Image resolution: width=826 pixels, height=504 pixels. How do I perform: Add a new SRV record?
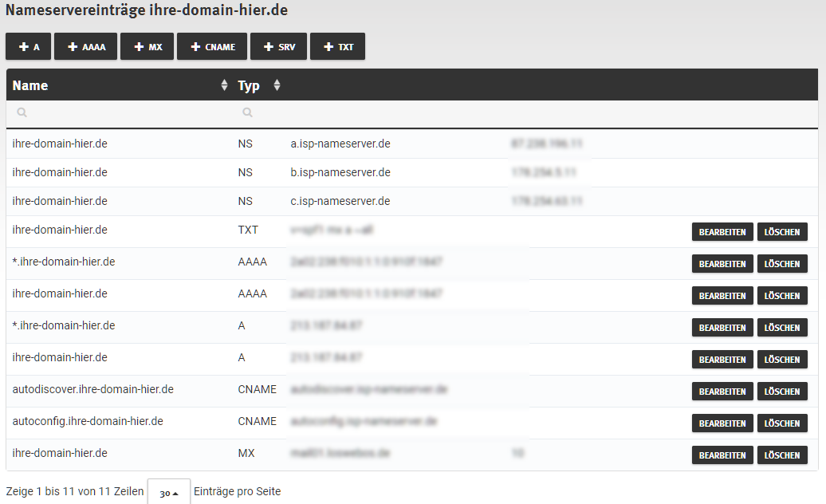278,47
